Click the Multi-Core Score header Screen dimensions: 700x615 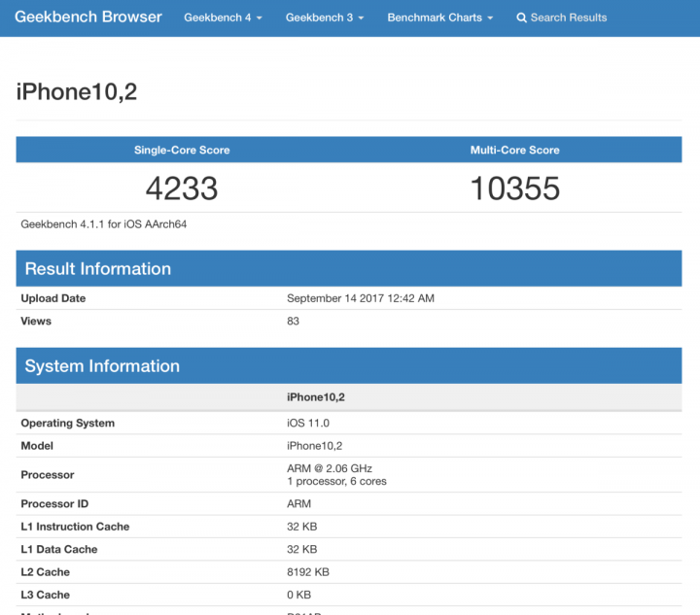[514, 150]
